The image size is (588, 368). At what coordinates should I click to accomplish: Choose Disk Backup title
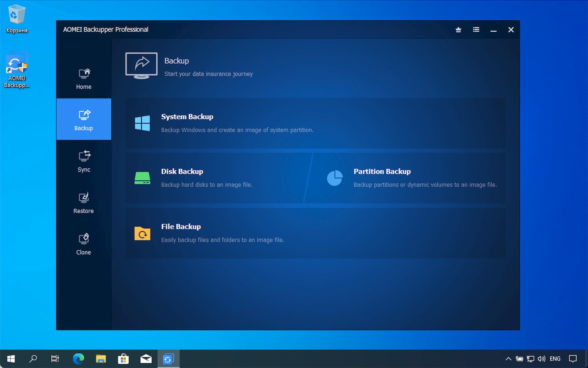[x=182, y=171]
